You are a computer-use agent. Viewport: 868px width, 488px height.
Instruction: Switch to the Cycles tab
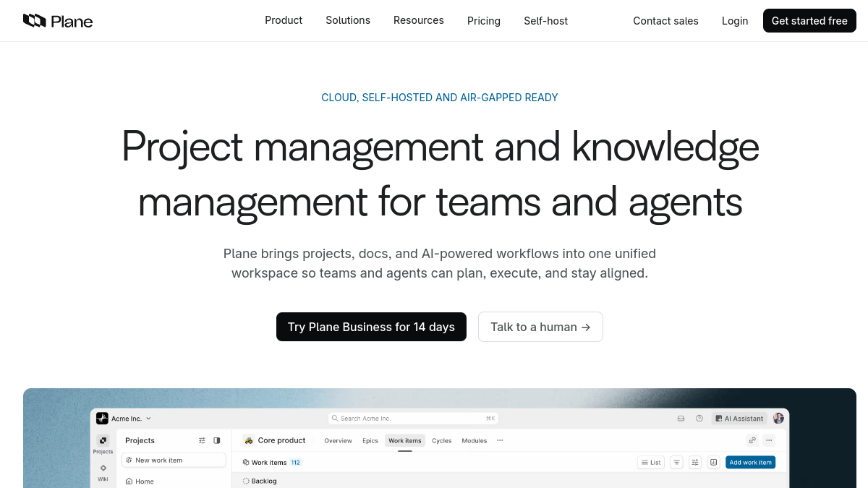(x=442, y=441)
